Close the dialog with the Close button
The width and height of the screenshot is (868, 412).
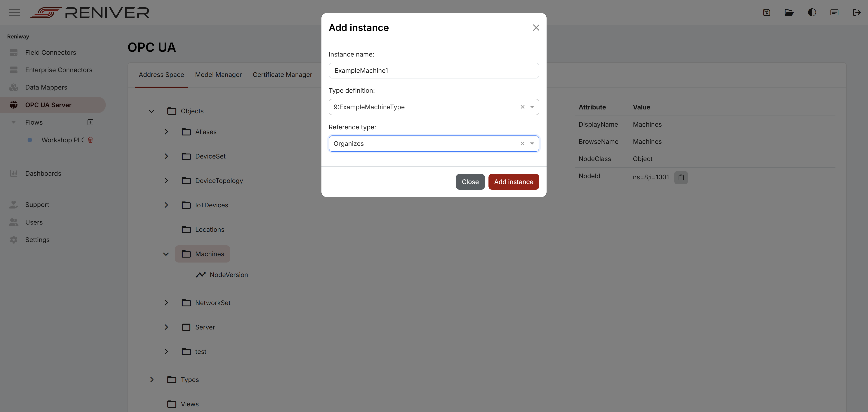470,181
